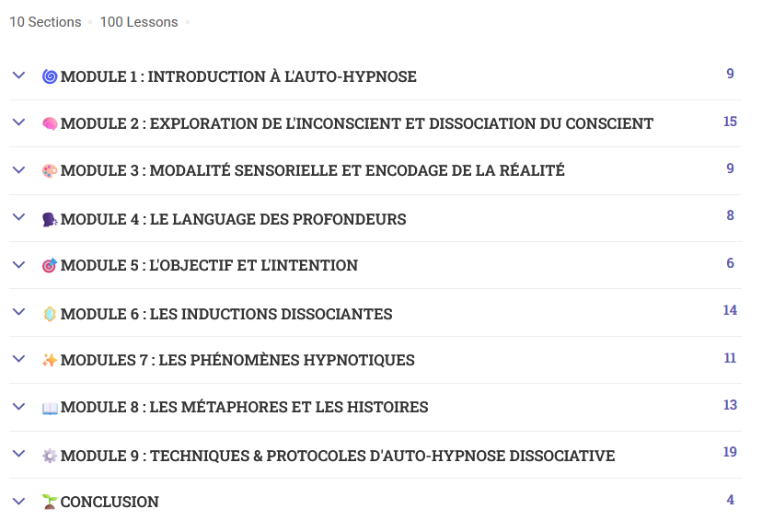This screenshot has width=762, height=532.
Task: Click the dartboard icon beside Module 5
Action: coord(51,264)
